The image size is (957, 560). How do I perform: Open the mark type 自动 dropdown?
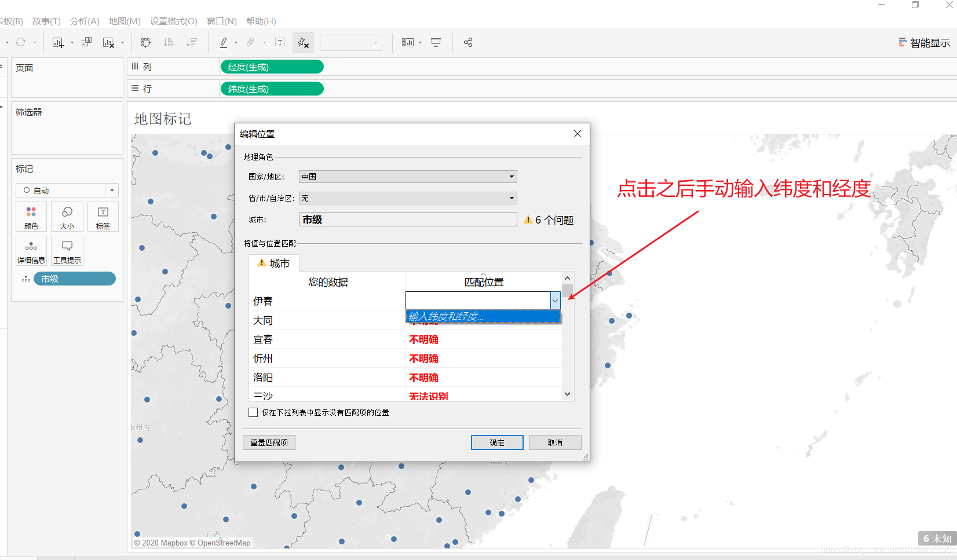point(67,190)
